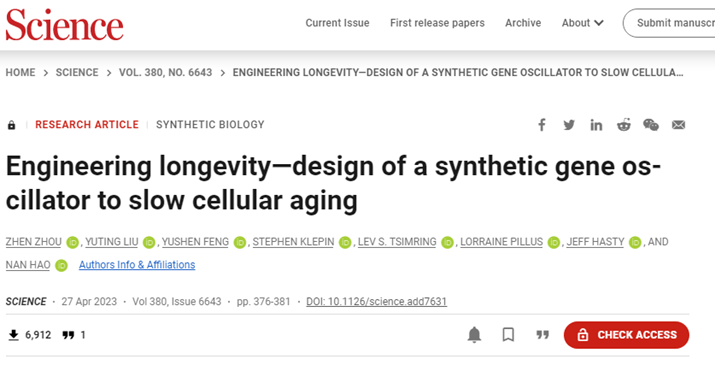The width and height of the screenshot is (715, 365).
Task: Expand the About dropdown menu
Action: pos(582,23)
